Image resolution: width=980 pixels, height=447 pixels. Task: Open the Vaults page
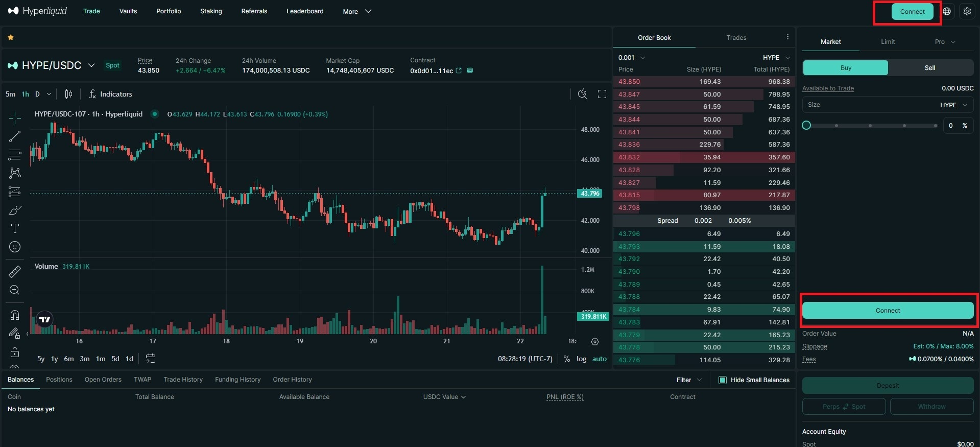point(128,11)
